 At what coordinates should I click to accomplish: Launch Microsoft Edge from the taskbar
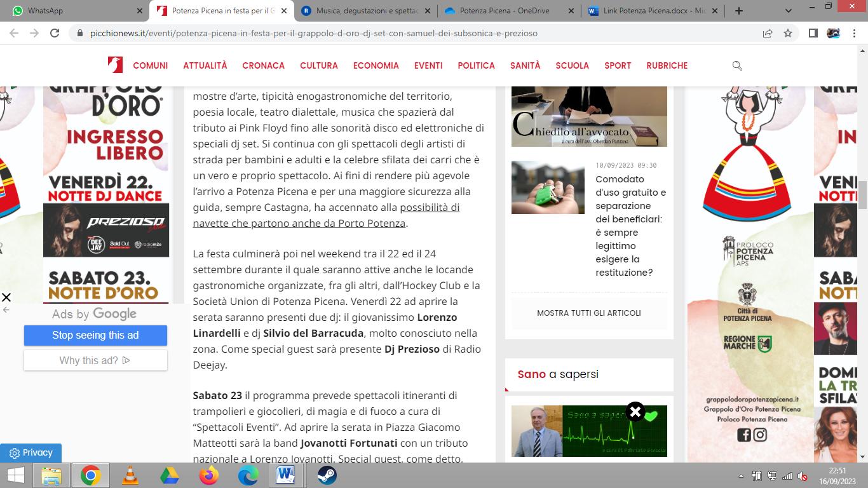[x=248, y=475]
